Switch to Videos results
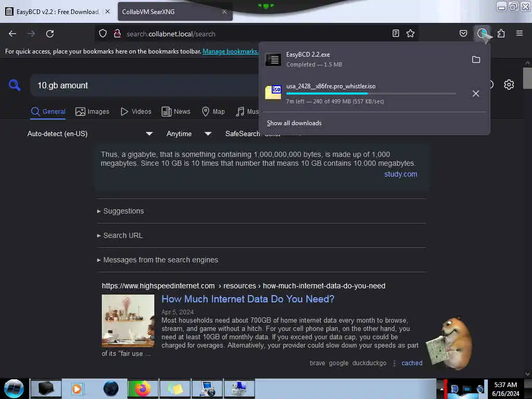This screenshot has height=399, width=532. 136,111
